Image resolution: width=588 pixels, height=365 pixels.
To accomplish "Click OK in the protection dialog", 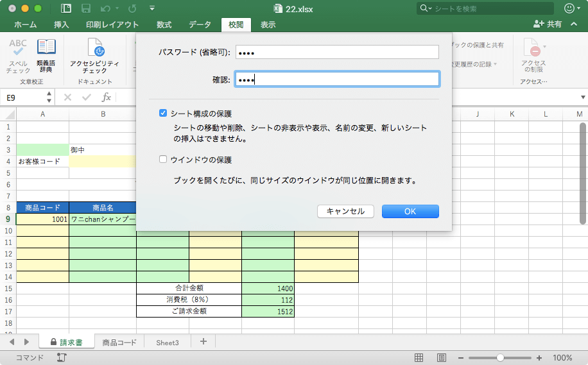I will (410, 211).
